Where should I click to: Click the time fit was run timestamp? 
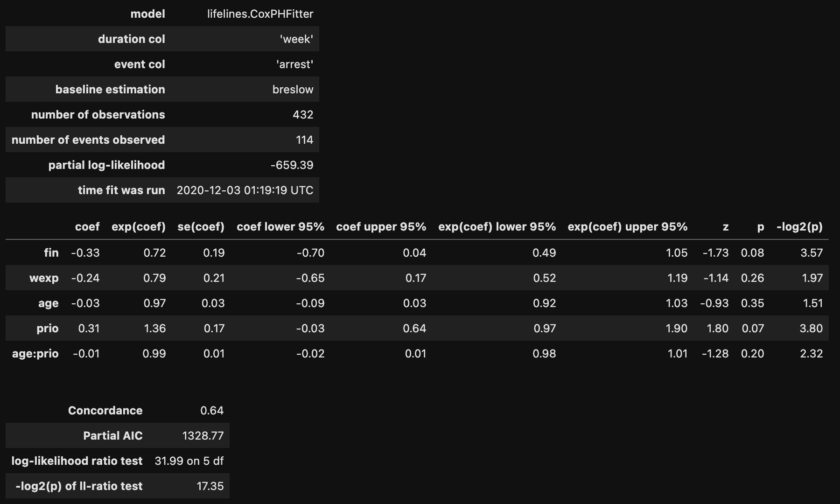tap(245, 190)
